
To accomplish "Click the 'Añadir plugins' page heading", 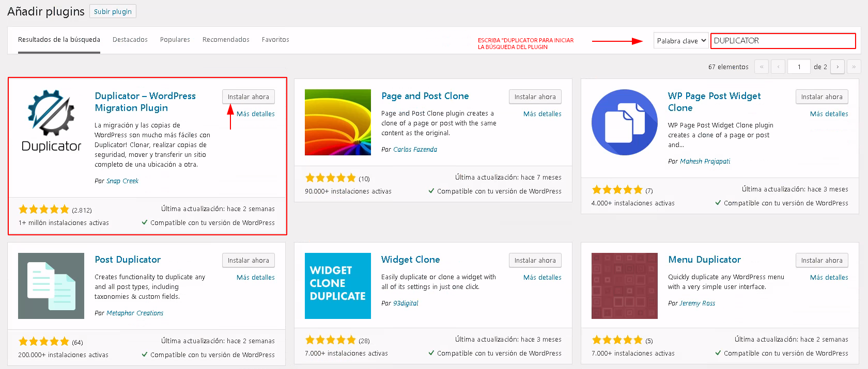I will [46, 11].
